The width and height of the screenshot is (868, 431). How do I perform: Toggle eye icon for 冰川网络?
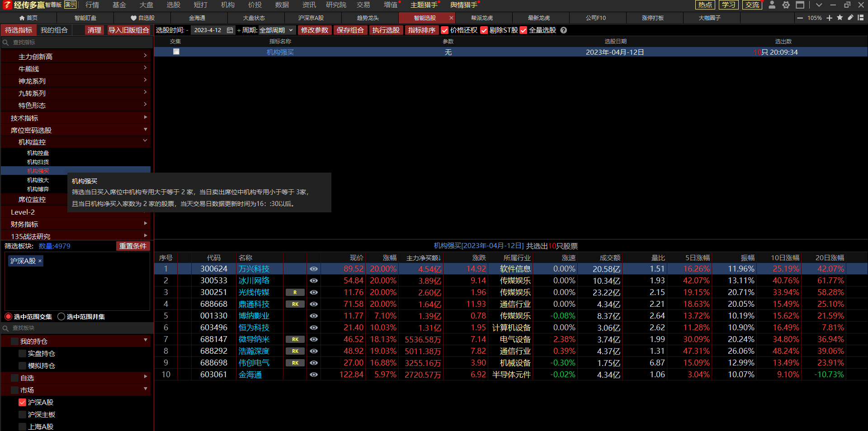pos(314,281)
